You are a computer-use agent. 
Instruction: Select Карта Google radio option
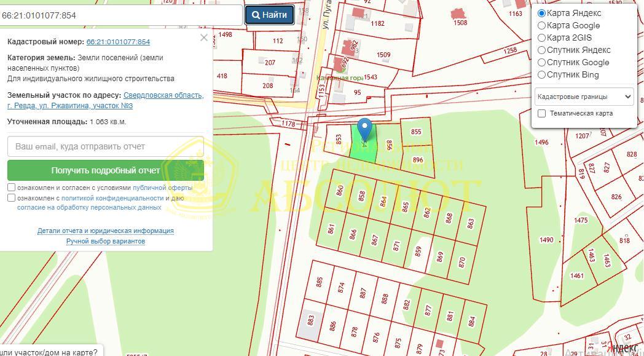[542, 25]
